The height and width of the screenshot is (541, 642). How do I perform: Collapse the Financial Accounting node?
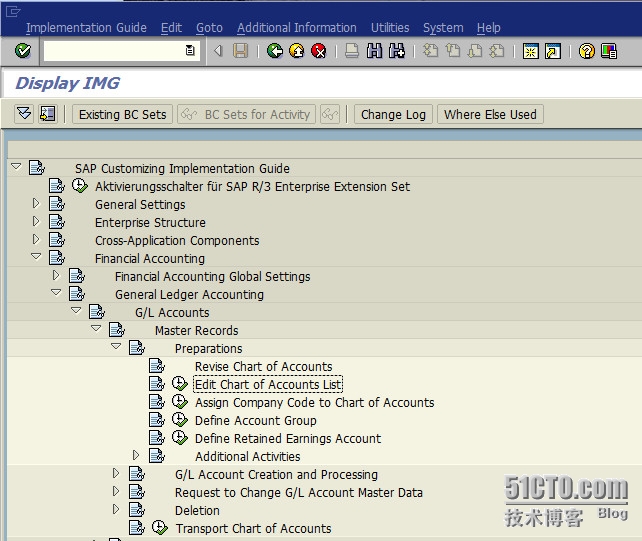coord(36,257)
